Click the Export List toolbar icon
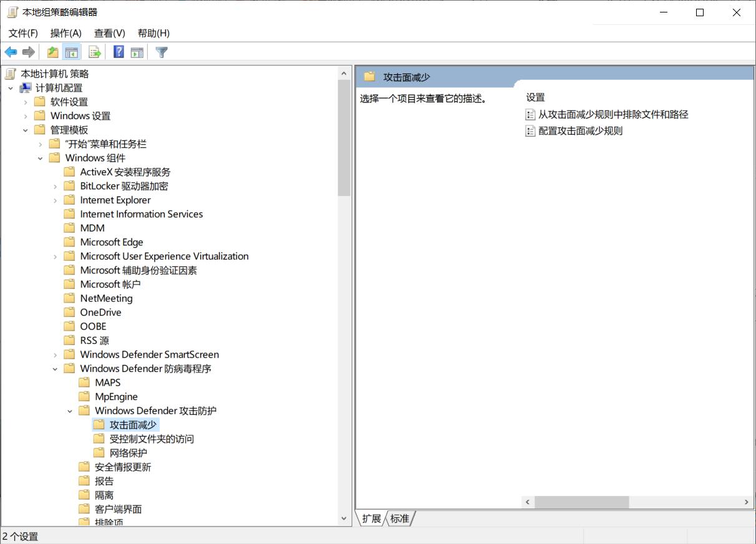Screen dimensions: 756x544 pyautogui.click(x=95, y=52)
